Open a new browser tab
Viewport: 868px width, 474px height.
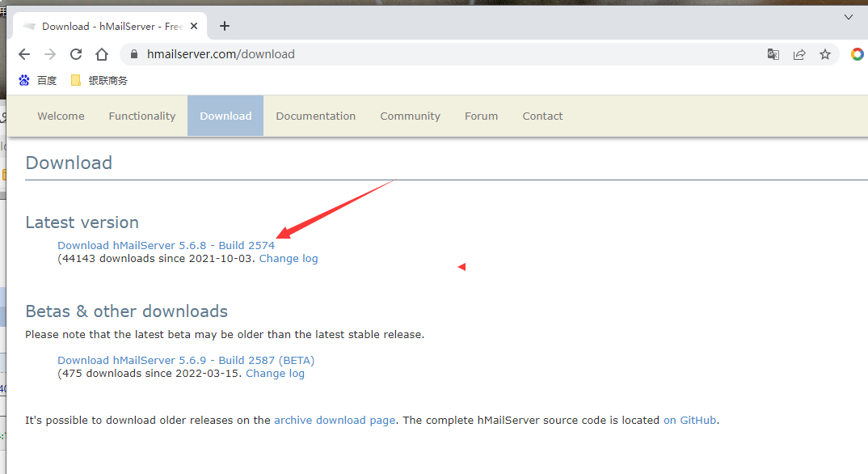(225, 26)
